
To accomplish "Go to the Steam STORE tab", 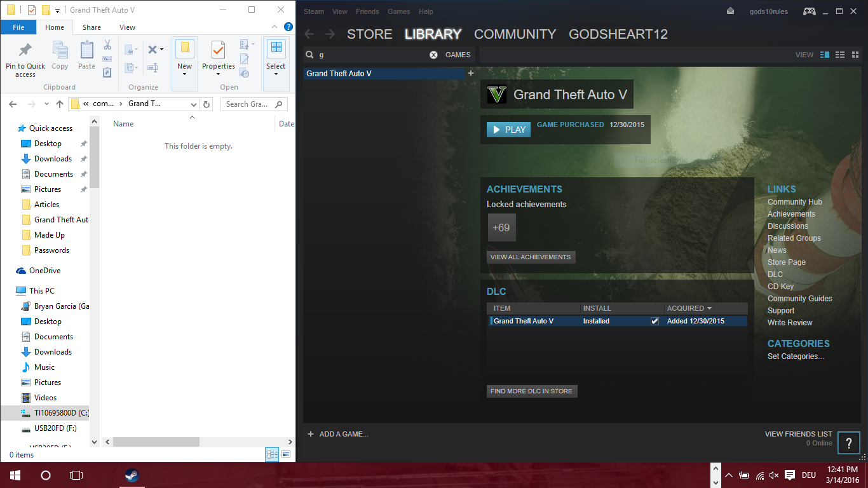I will pos(369,34).
